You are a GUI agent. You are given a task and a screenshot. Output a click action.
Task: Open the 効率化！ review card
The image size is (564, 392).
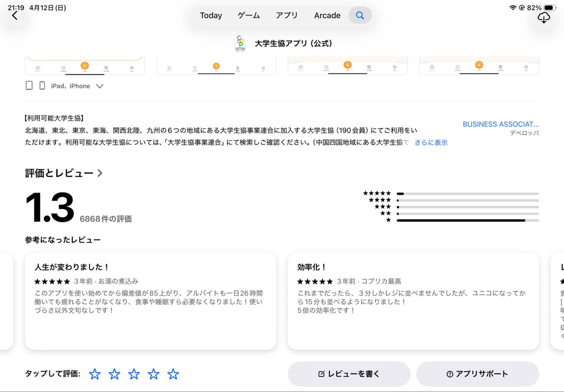click(413, 301)
